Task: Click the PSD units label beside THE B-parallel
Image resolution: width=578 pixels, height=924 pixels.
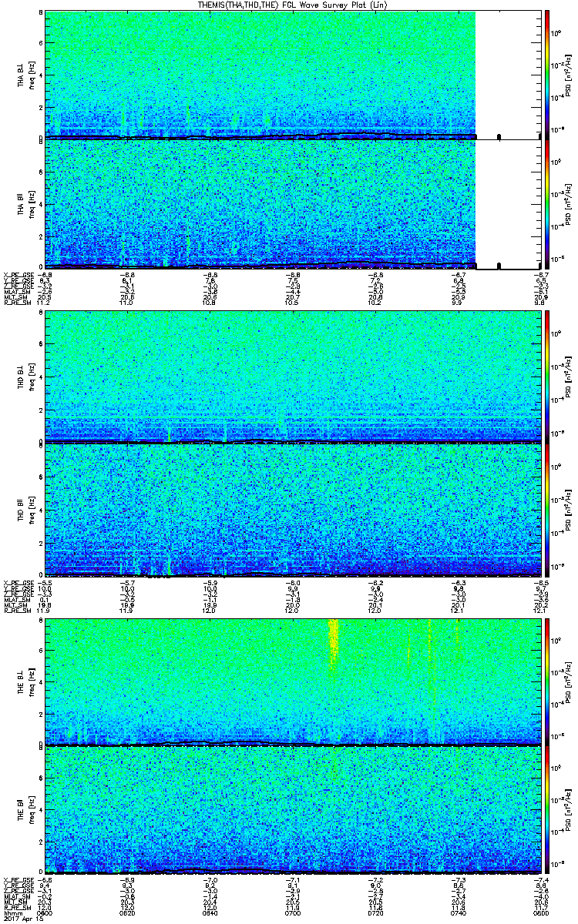Action: click(x=569, y=810)
